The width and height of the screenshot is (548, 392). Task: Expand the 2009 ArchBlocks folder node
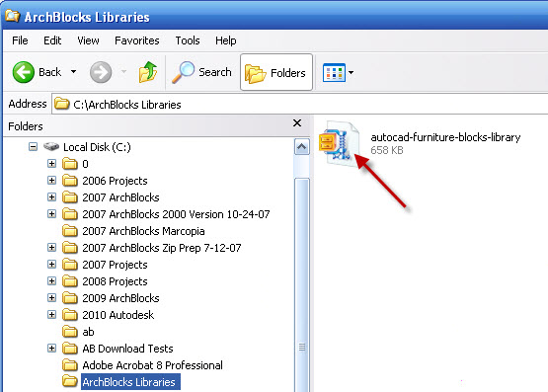51,297
